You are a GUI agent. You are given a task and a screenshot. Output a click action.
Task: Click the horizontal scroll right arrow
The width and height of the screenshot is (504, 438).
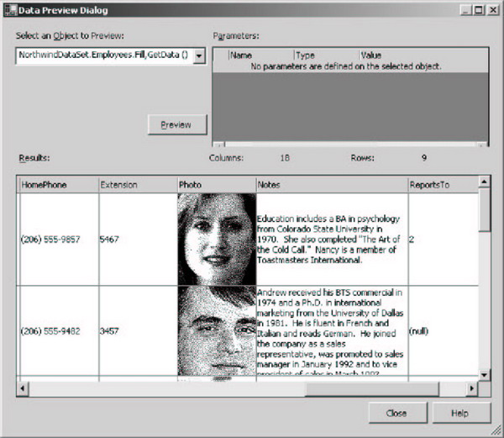click(471, 388)
